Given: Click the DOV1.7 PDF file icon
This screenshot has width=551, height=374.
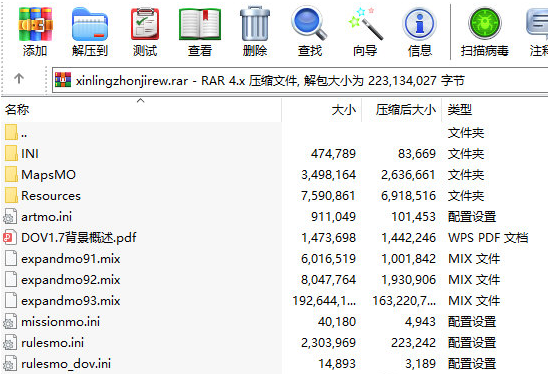Looking at the screenshot, I should (10, 238).
